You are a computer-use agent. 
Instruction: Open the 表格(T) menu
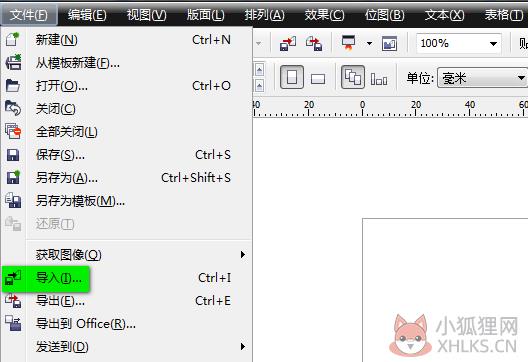(504, 15)
